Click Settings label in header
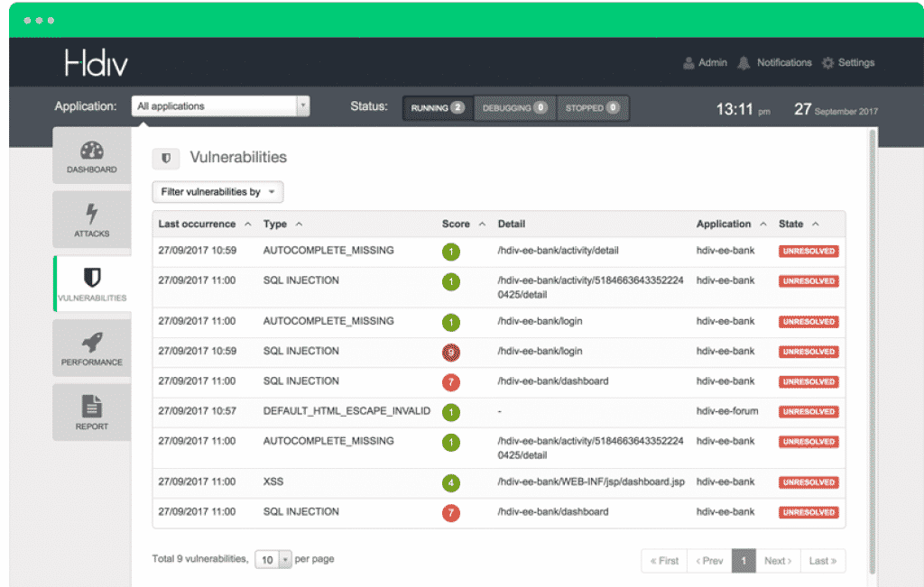Screen dimensions: 924x587 tap(856, 62)
